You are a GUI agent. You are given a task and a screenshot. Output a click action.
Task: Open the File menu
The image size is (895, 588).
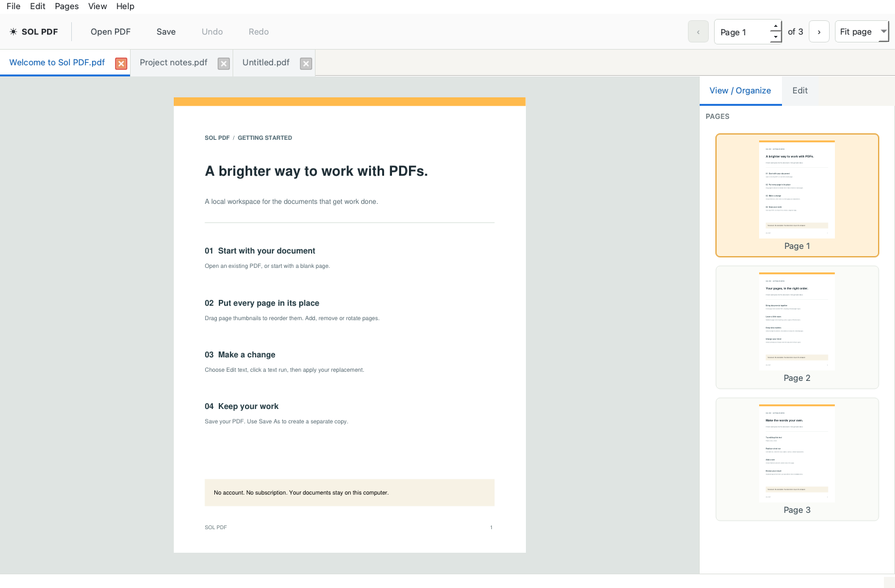pyautogui.click(x=14, y=7)
